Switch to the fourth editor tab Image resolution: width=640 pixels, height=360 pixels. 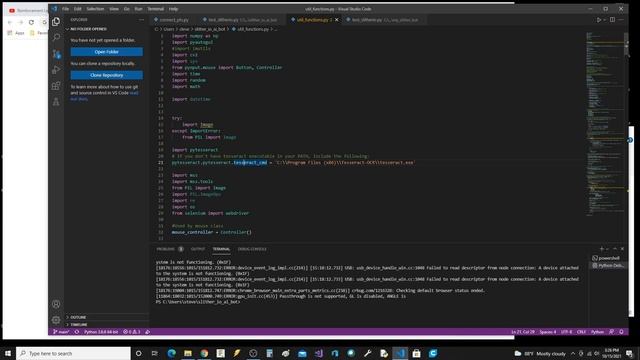pos(384,20)
